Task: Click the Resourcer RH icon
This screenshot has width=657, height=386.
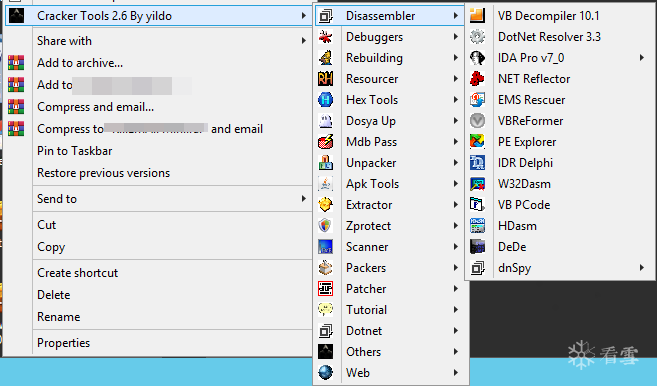Action: click(x=326, y=79)
